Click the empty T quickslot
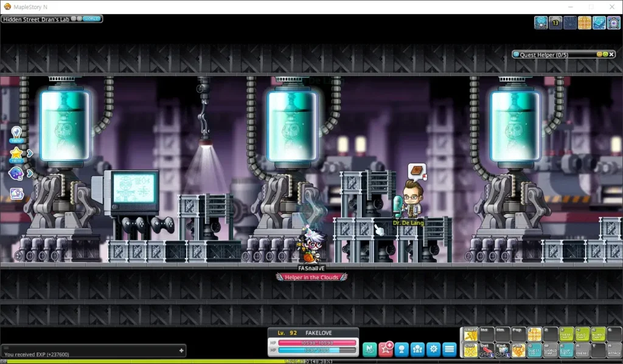Viewport: 623px width, 364px height. click(x=599, y=350)
